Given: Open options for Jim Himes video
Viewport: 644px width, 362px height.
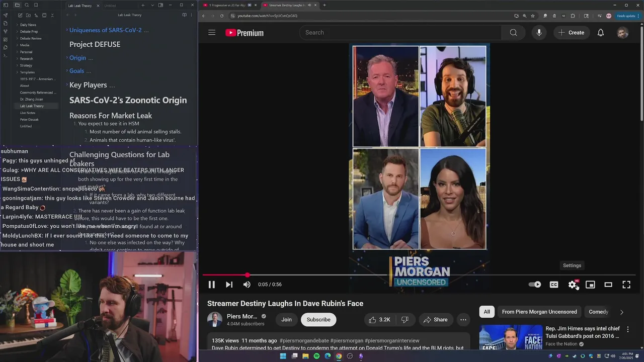Looking at the screenshot, I should (x=628, y=329).
